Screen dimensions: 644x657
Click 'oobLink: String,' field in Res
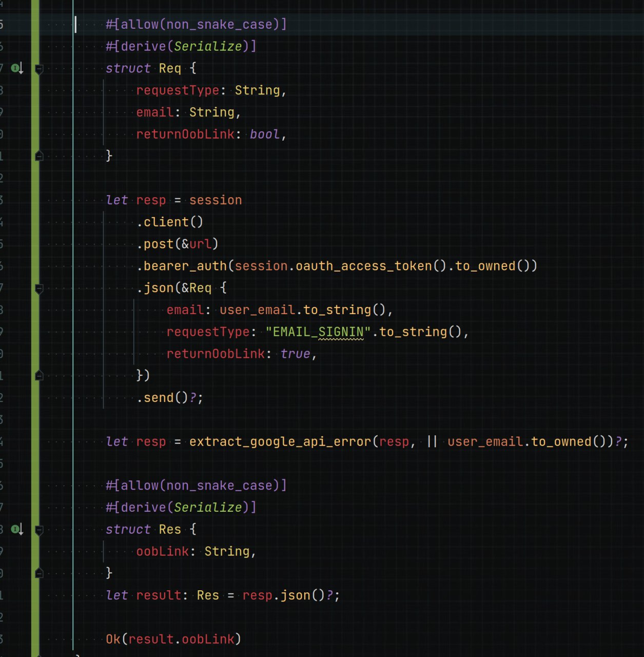pyautogui.click(x=196, y=551)
